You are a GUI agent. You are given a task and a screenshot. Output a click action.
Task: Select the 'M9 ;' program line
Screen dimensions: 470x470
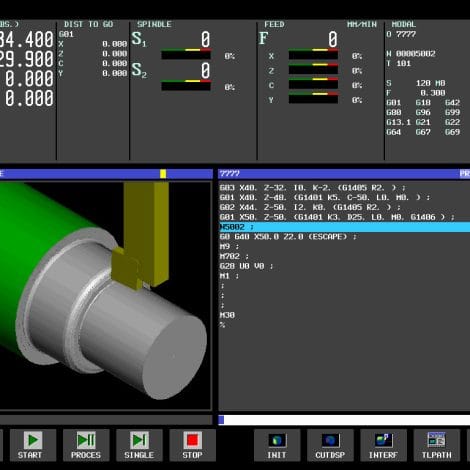coord(229,247)
